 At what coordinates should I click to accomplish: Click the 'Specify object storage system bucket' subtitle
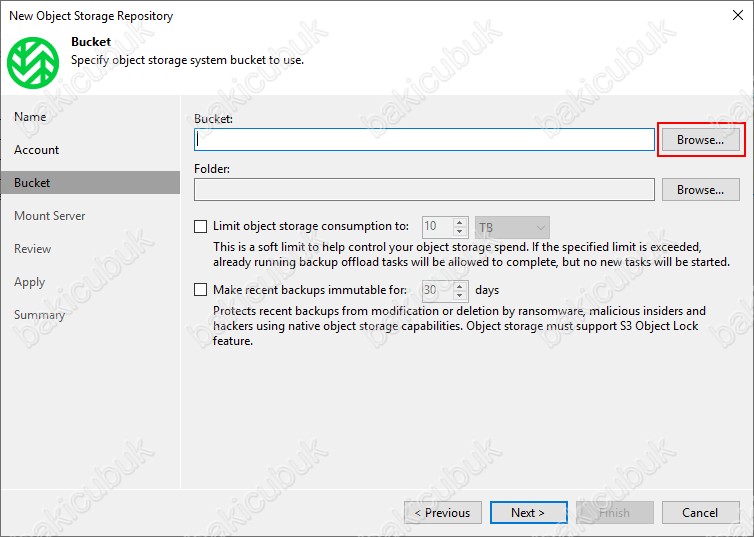click(188, 61)
